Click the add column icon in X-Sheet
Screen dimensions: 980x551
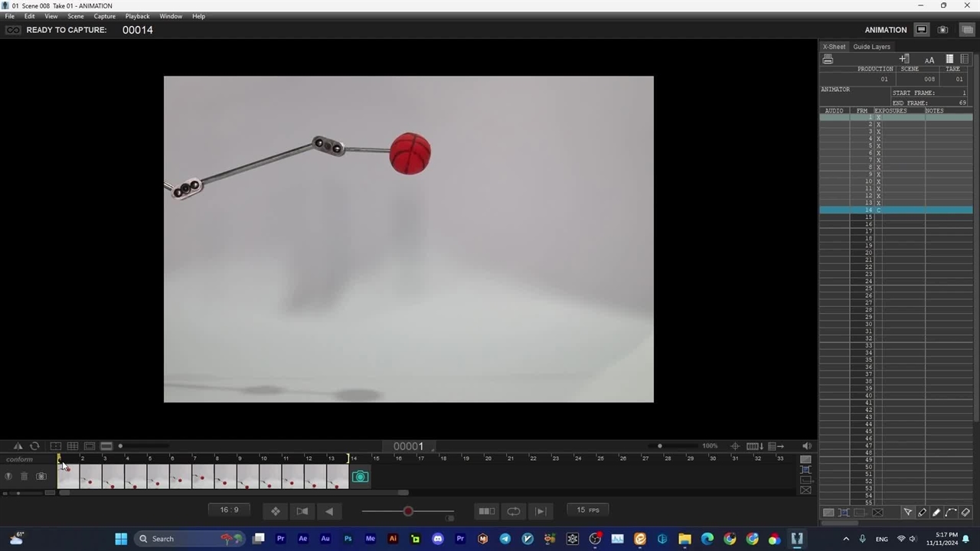pyautogui.click(x=904, y=59)
